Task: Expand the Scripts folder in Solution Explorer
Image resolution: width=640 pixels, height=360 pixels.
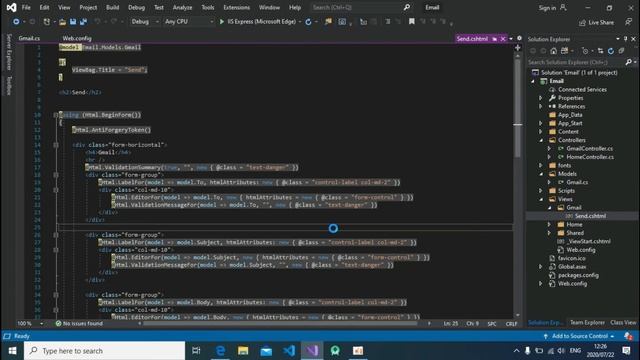Action: (540, 191)
